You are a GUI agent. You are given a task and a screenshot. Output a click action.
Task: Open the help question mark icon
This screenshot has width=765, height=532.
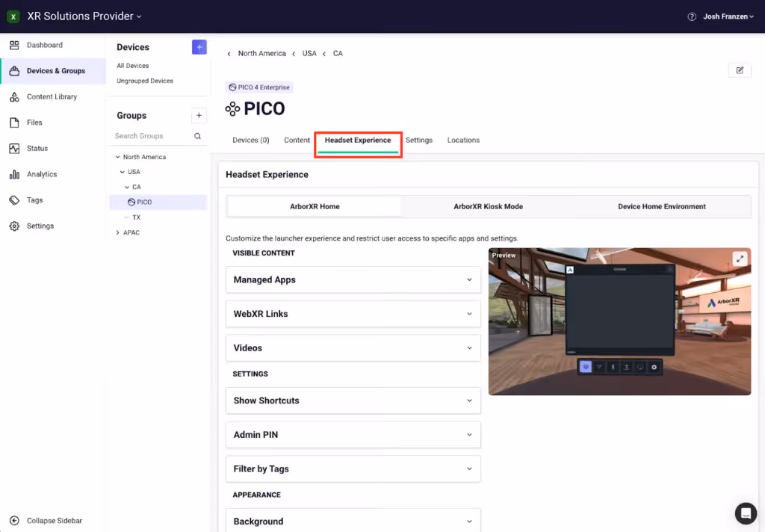point(691,16)
